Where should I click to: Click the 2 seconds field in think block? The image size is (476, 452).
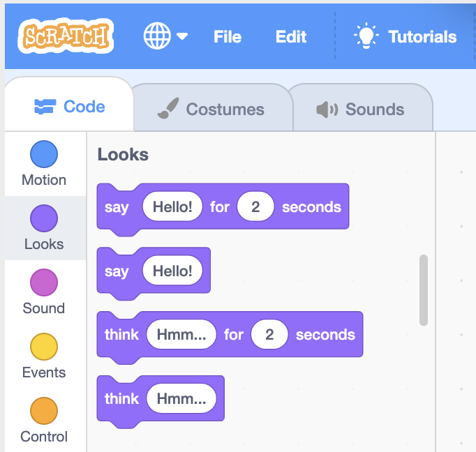(269, 334)
